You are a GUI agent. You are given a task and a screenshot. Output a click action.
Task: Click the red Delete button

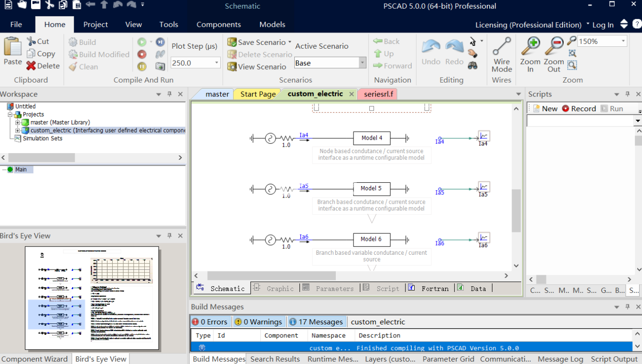coord(43,66)
